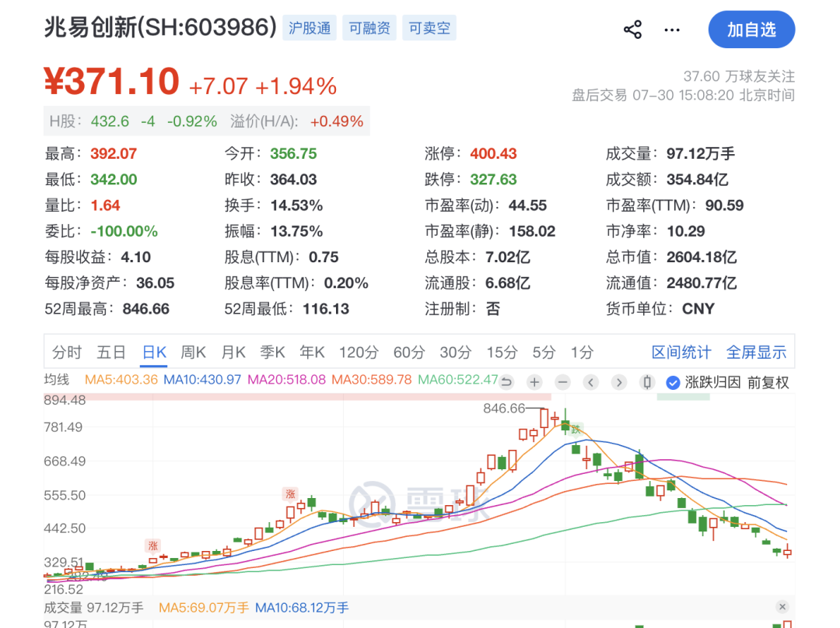Switch to 120分 chart tab
The image size is (840, 628).
pos(359,352)
